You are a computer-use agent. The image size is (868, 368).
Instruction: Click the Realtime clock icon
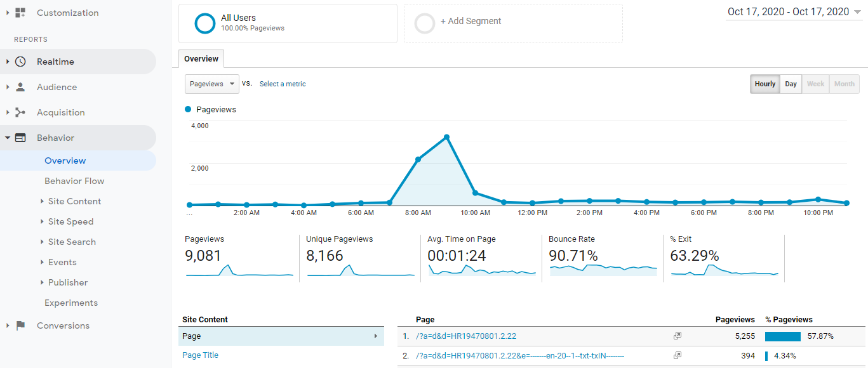click(20, 62)
